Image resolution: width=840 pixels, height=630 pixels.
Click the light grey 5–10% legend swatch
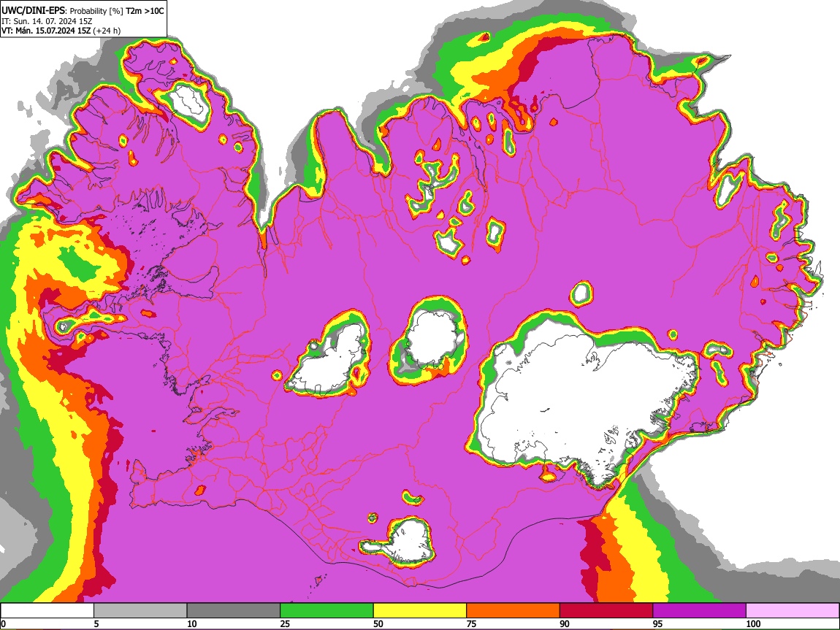(x=140, y=611)
